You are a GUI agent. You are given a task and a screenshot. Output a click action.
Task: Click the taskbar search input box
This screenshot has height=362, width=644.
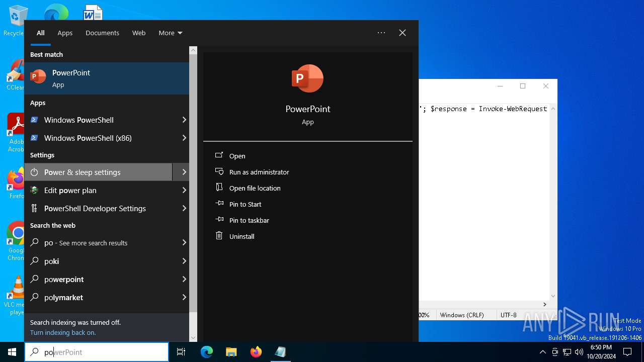[x=97, y=352]
